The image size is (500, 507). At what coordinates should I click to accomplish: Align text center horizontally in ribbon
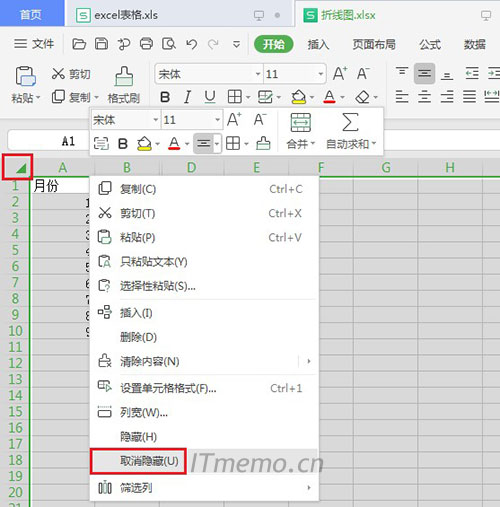point(424,97)
